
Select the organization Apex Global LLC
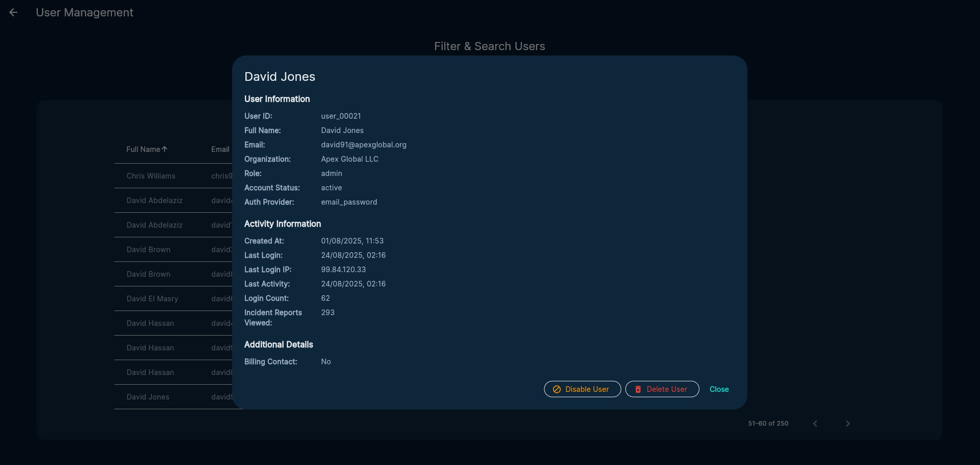pos(350,159)
